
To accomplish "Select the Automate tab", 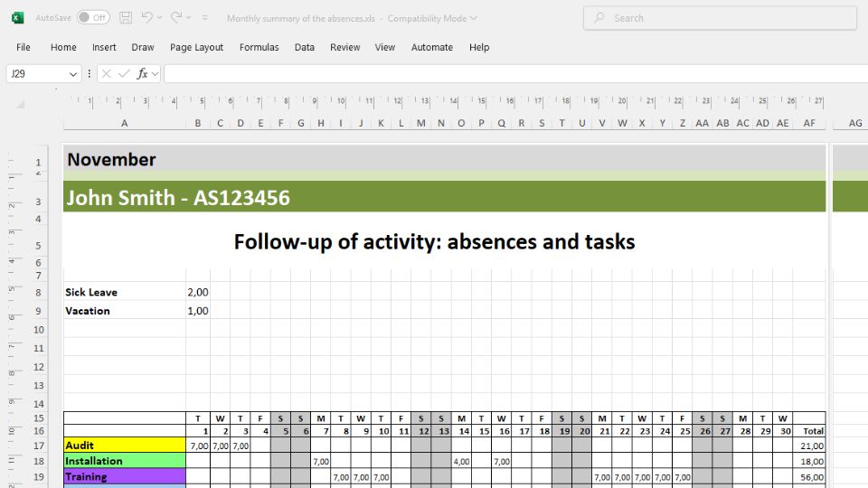I will tap(431, 47).
